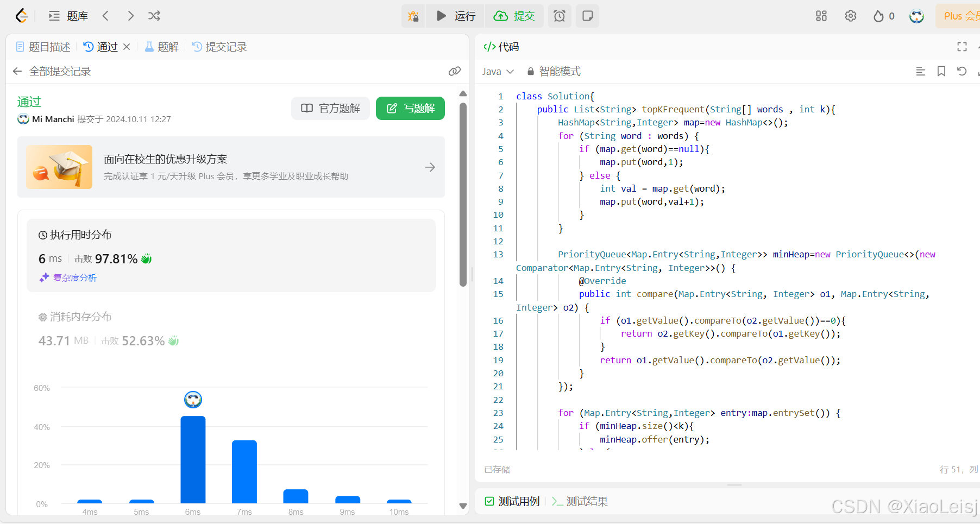Click the 复杂度分析 link
Viewport: 980px width, 524px height.
point(68,277)
